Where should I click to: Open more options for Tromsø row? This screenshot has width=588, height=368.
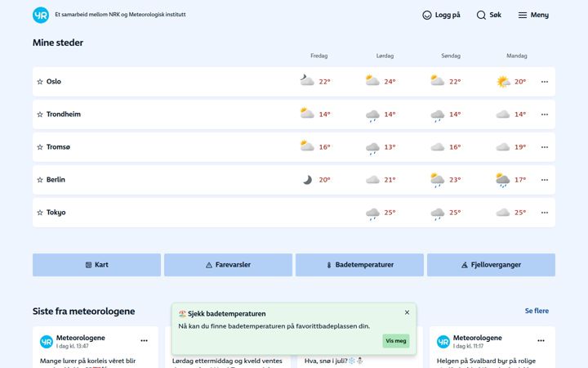pos(545,147)
